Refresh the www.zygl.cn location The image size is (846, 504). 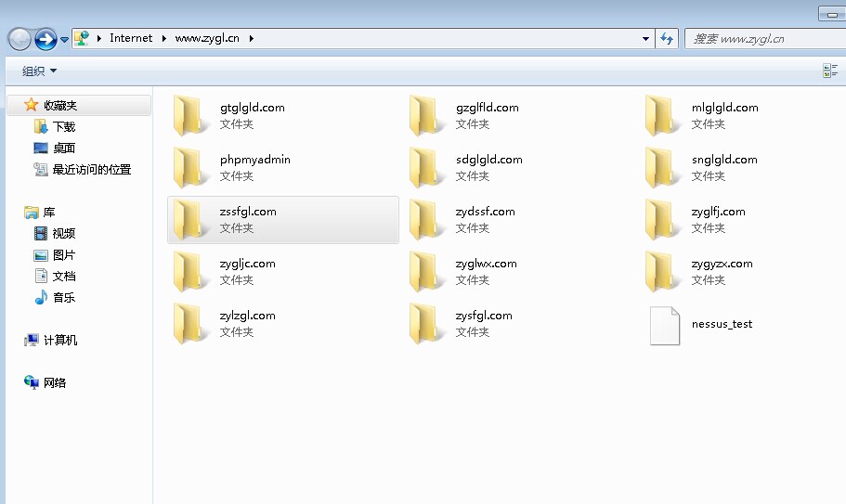[667, 39]
